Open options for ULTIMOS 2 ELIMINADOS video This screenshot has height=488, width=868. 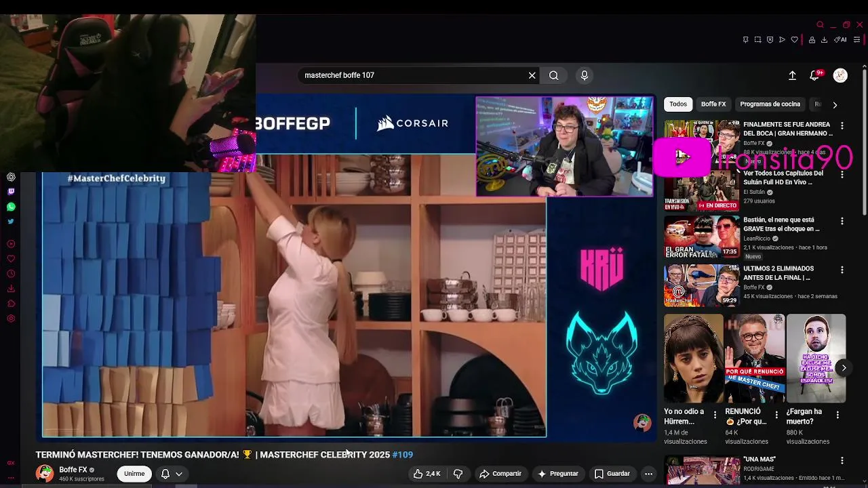pyautogui.click(x=842, y=270)
